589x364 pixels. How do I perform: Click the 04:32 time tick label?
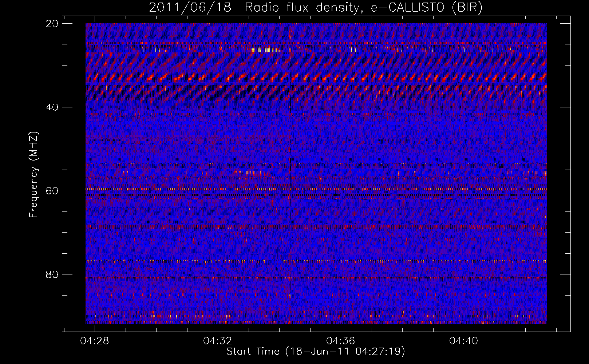pyautogui.click(x=218, y=341)
